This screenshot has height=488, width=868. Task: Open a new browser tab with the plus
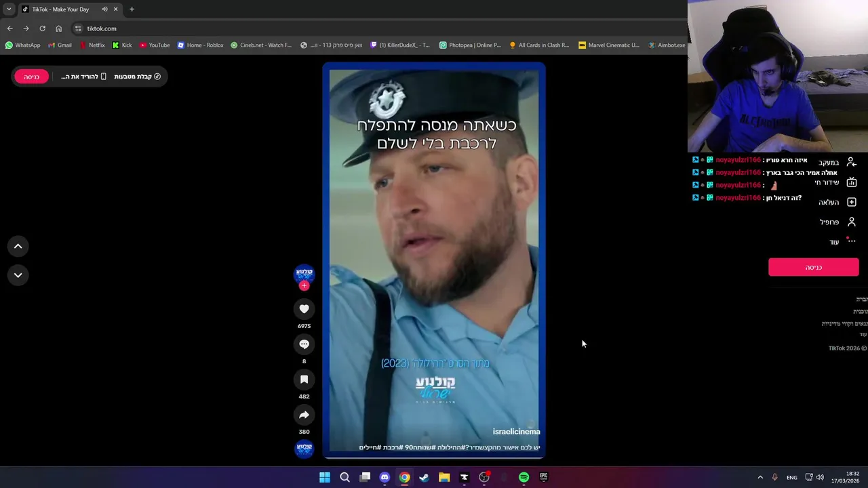pos(132,9)
